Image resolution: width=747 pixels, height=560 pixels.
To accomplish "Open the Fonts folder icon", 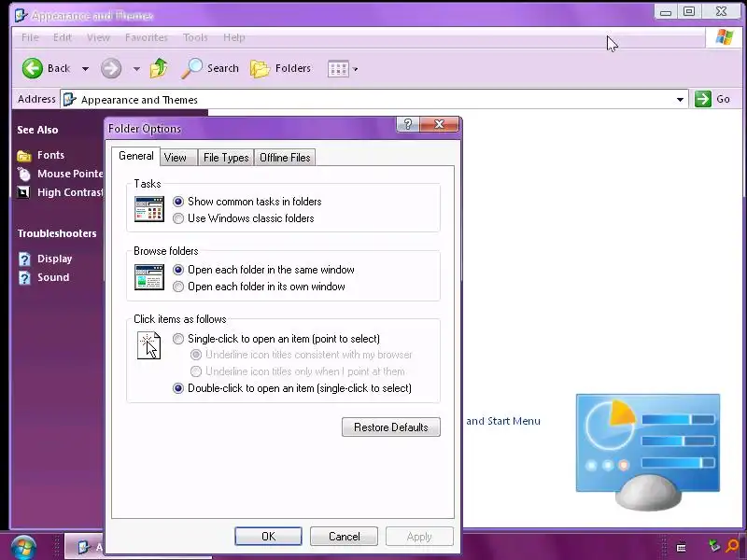I will (24, 155).
